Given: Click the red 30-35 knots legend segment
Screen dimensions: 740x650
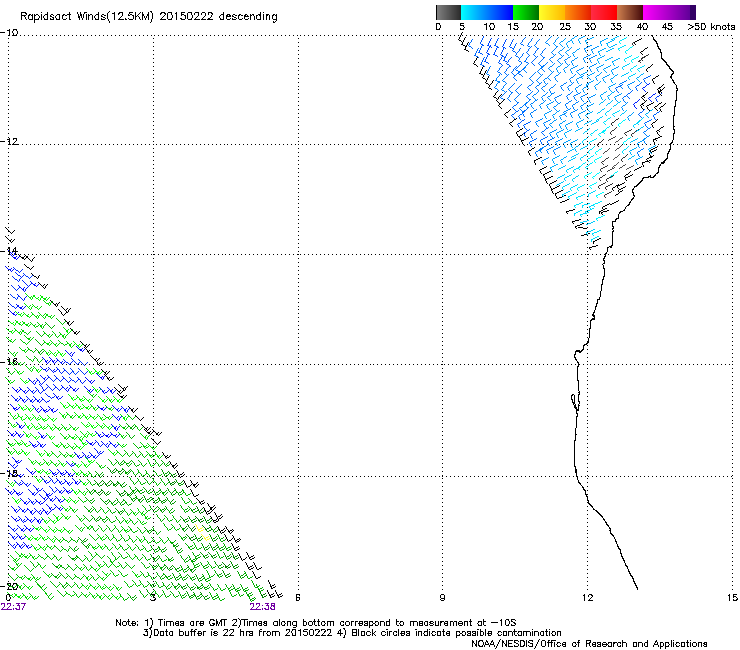Looking at the screenshot, I should click(604, 12).
